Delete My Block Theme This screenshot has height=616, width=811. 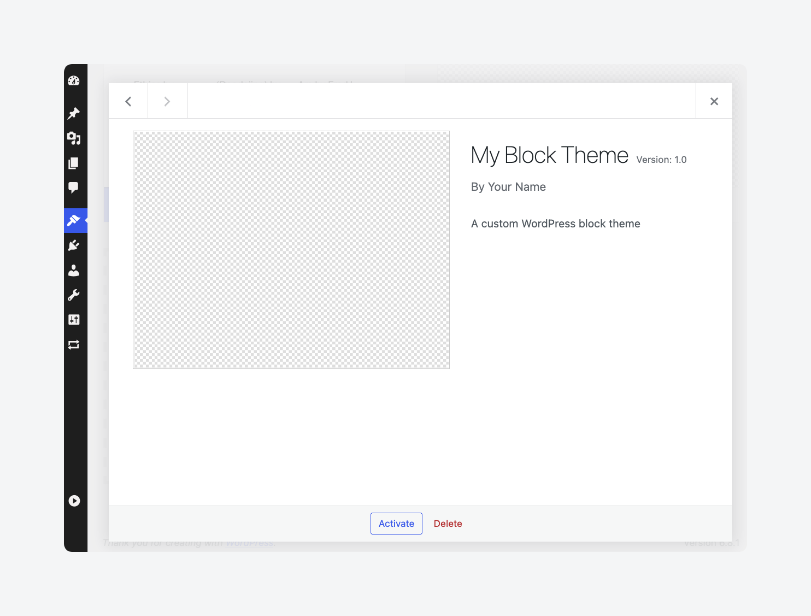click(x=448, y=523)
